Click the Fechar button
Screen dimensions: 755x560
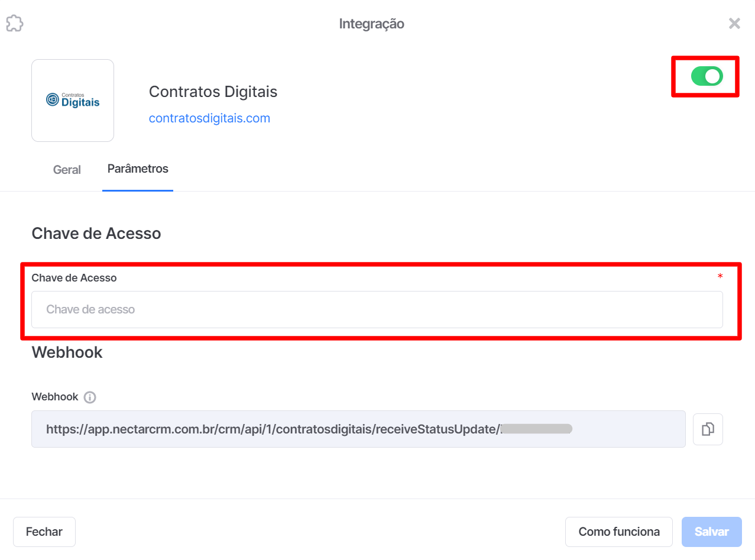(x=44, y=532)
